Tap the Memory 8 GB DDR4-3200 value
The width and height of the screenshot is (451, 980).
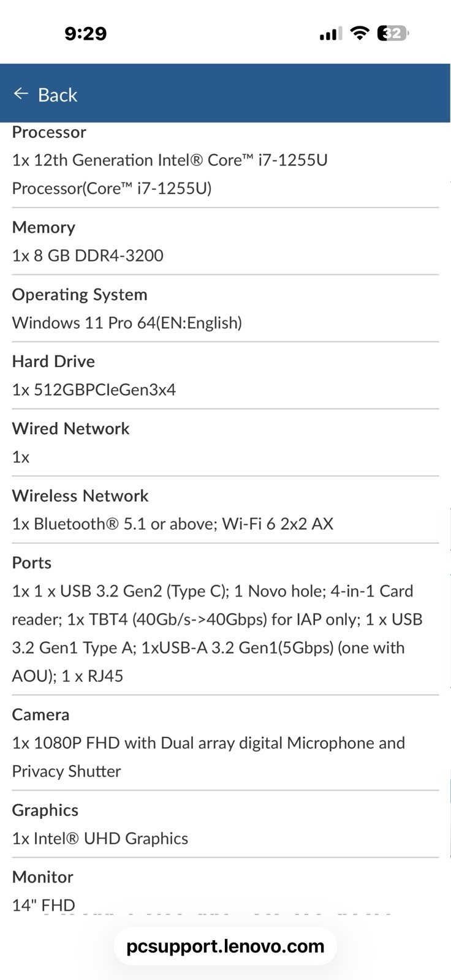[88, 255]
